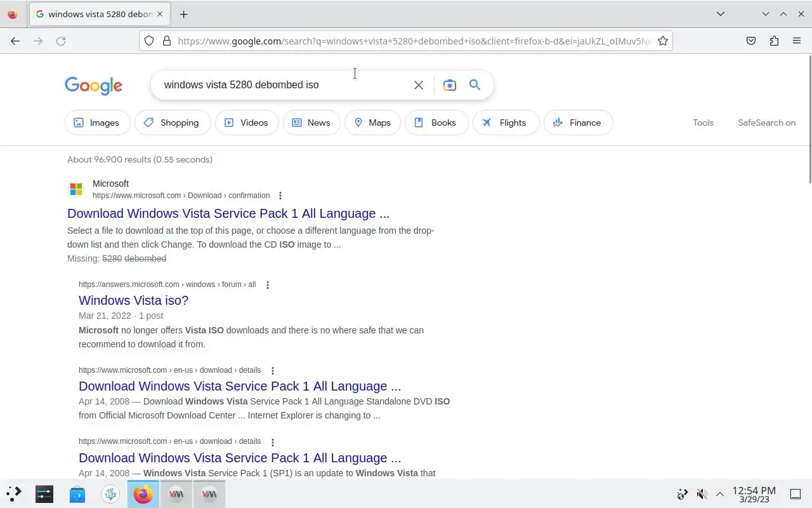Click the Microsoft favicon of first result

tap(76, 189)
